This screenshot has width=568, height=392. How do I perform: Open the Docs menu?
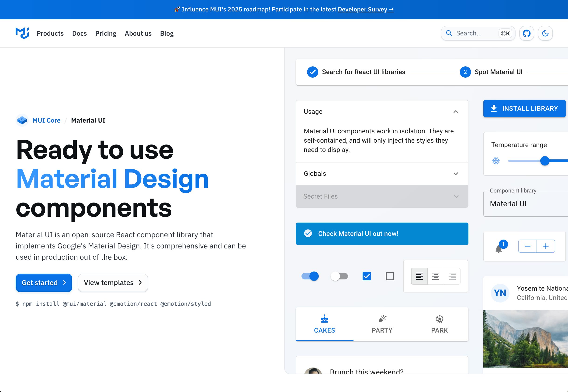coord(79,33)
